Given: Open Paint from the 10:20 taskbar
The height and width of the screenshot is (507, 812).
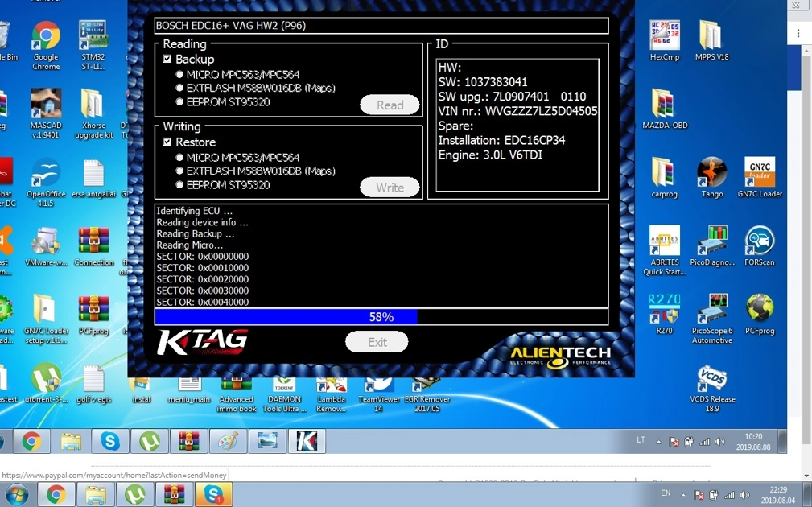Looking at the screenshot, I should tap(228, 441).
